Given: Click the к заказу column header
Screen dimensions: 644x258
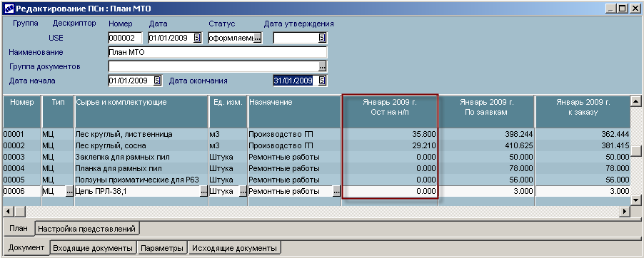Looking at the screenshot, I should [x=583, y=112].
